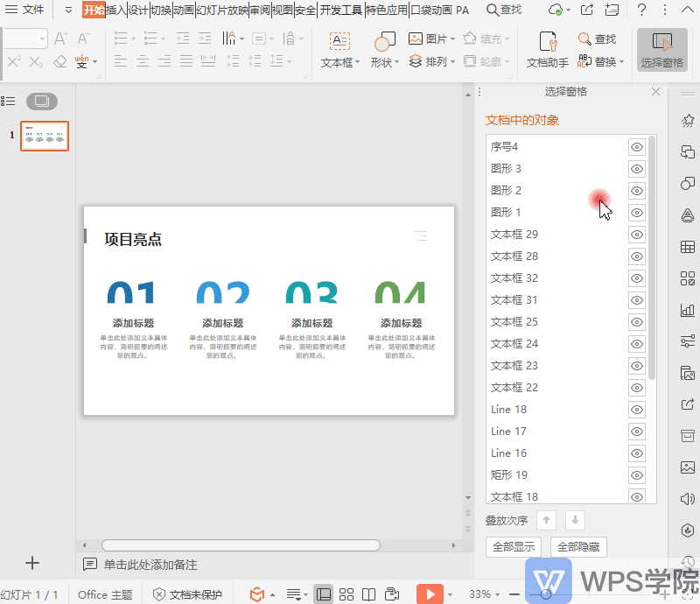The image size is (700, 604).
Task: Expand the 替换 replace dropdown
Action: (621, 61)
